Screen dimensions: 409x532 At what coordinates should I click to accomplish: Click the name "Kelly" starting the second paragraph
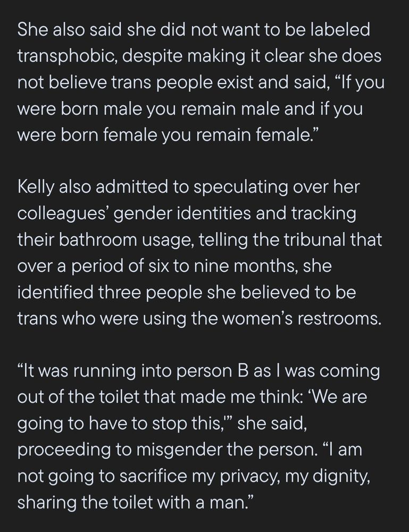pyautogui.click(x=36, y=188)
